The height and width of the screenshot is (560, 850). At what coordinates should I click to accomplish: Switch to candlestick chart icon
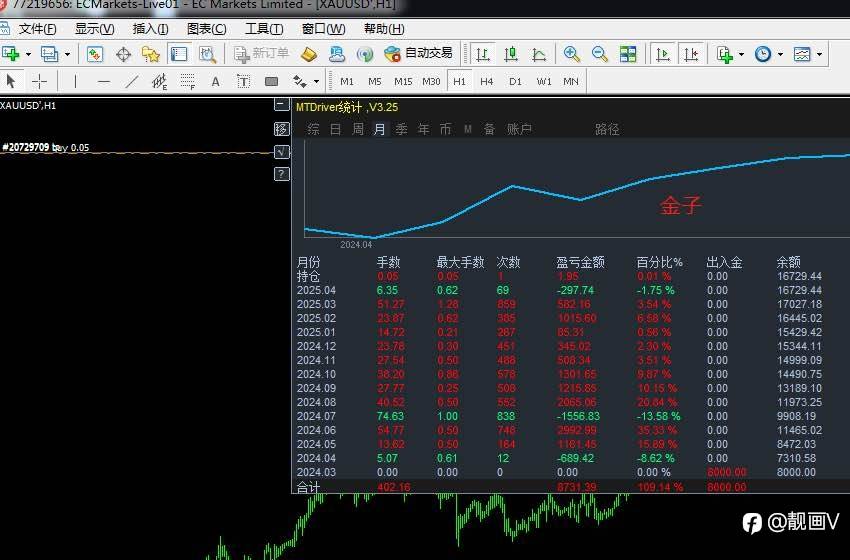pos(511,54)
